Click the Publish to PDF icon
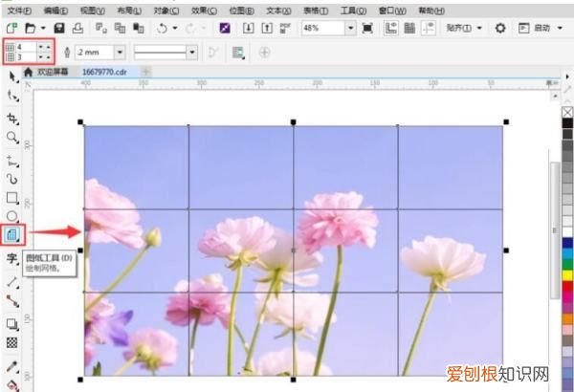Screen dimensions: 574x392 (x=285, y=28)
